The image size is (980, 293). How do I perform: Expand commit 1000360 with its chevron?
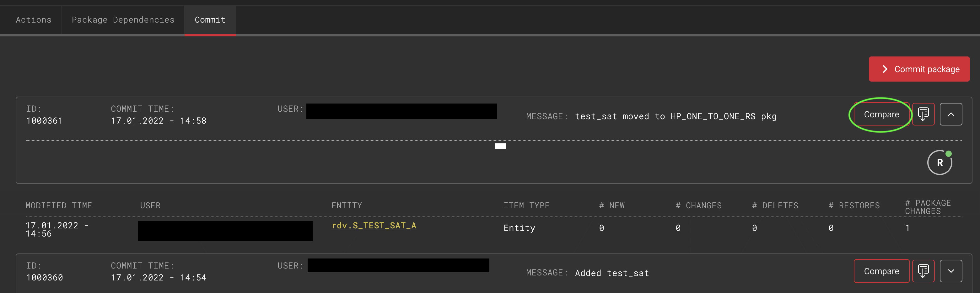tap(951, 271)
